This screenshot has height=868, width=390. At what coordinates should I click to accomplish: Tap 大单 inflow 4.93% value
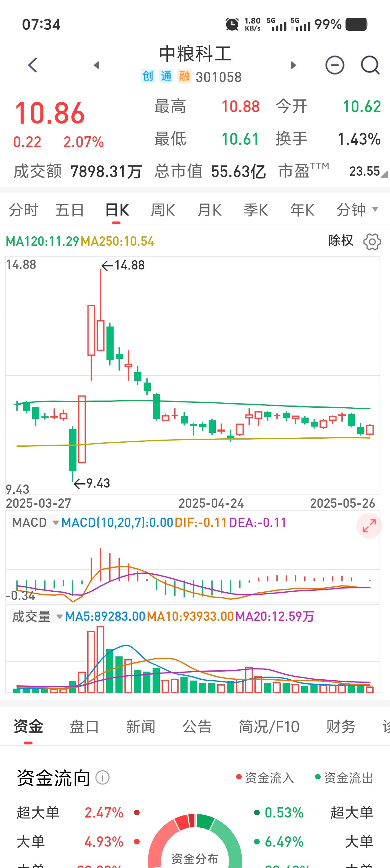(104, 842)
